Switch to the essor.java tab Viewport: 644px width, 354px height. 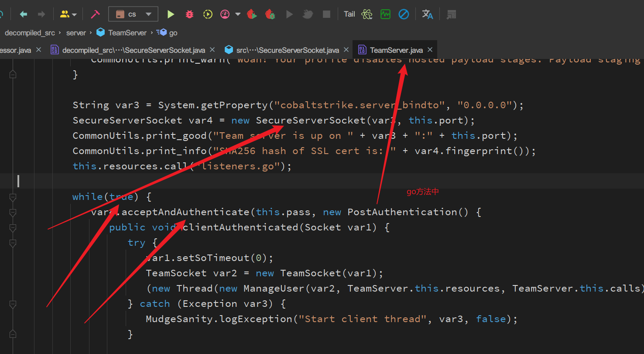click(15, 50)
